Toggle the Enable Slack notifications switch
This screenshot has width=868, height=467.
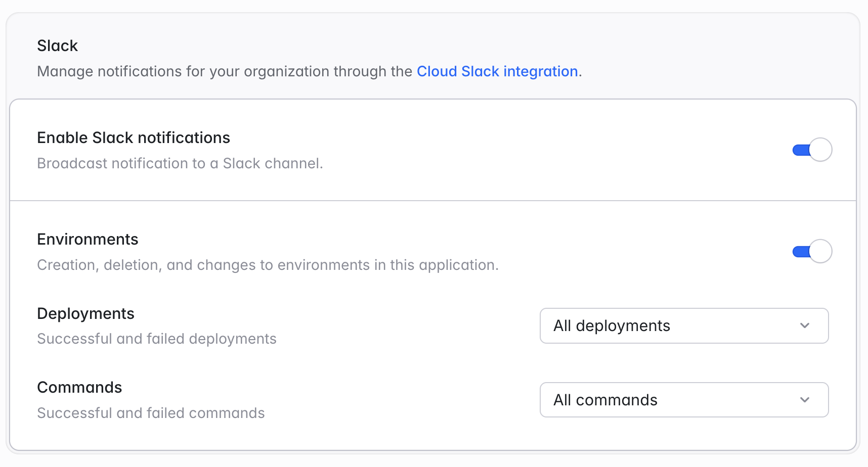(x=812, y=150)
